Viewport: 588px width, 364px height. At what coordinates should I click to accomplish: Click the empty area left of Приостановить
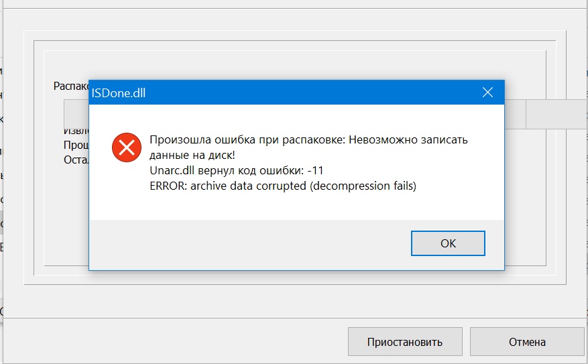click(174, 342)
